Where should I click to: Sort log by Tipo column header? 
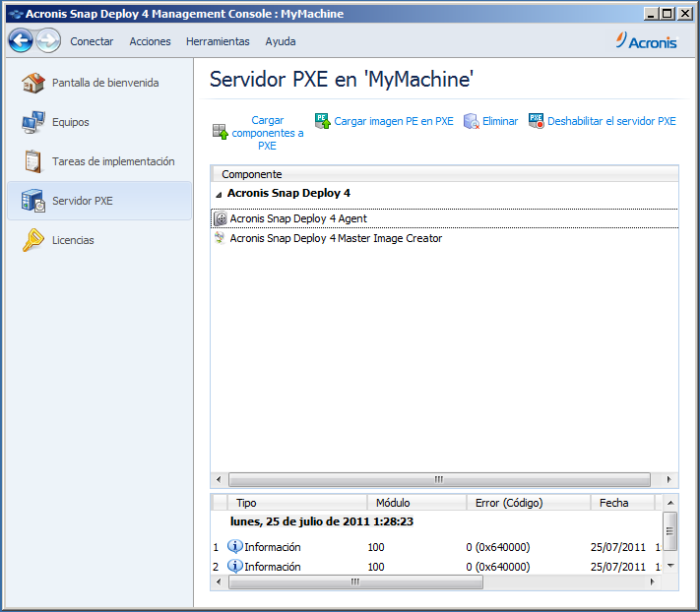297,503
